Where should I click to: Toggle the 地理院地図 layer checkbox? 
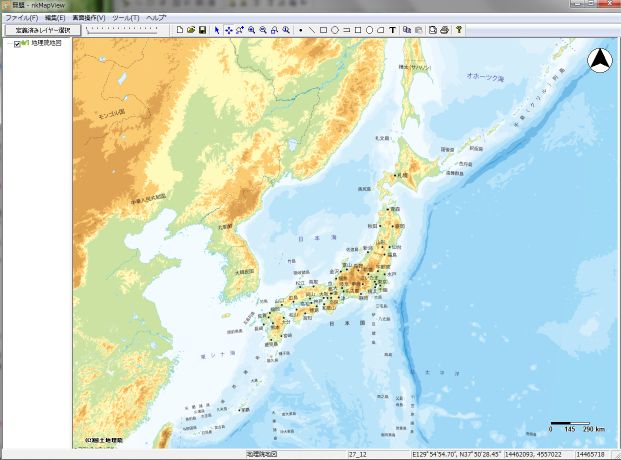17,44
